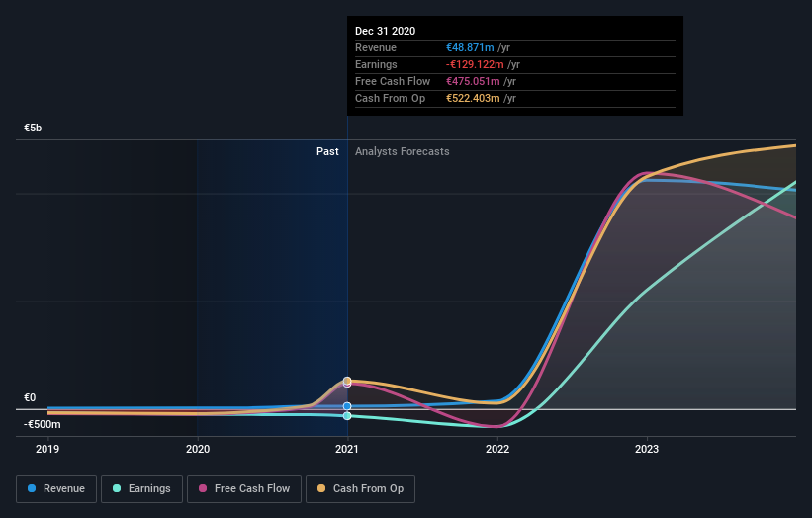Image resolution: width=812 pixels, height=518 pixels.
Task: Toggle the Earnings legend button
Action: pyautogui.click(x=141, y=489)
